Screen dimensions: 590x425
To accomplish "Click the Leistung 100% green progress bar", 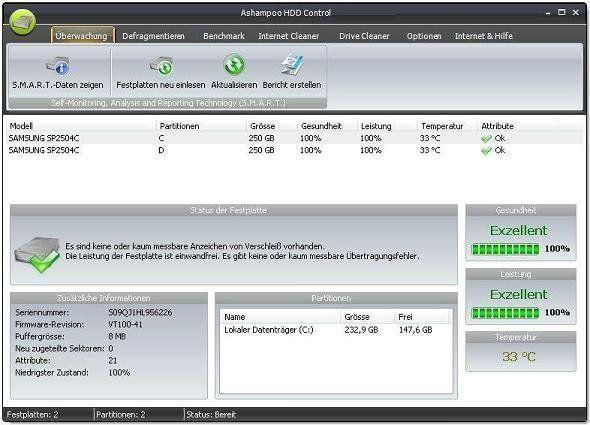I will tap(505, 312).
